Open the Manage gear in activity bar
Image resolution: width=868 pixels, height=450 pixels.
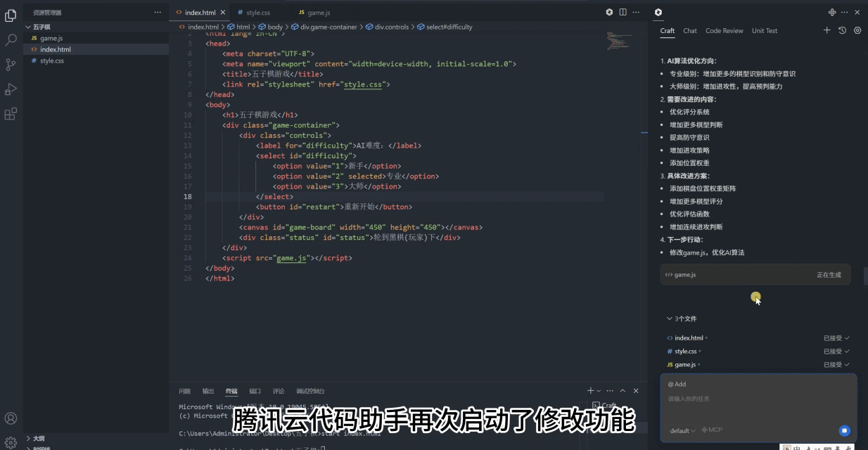tap(11, 442)
